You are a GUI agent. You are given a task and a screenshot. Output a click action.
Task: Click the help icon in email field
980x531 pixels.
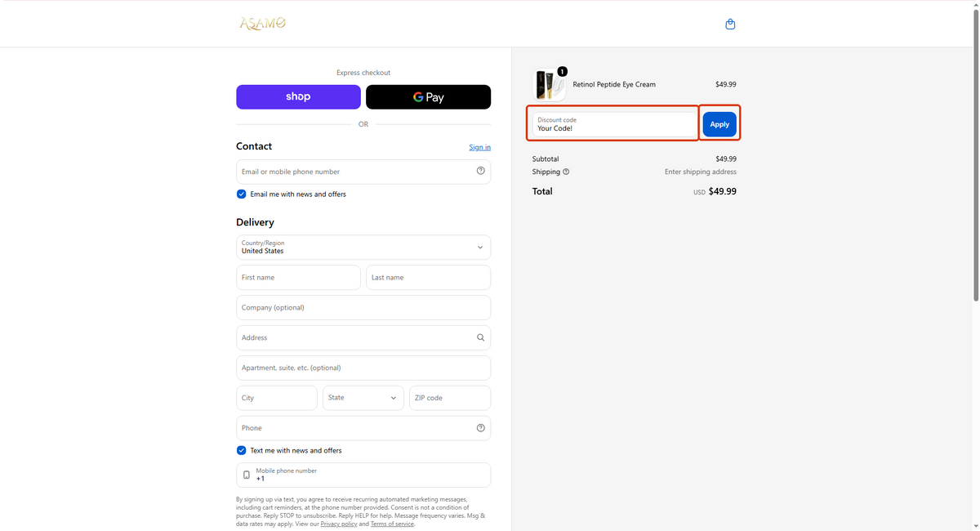480,172
